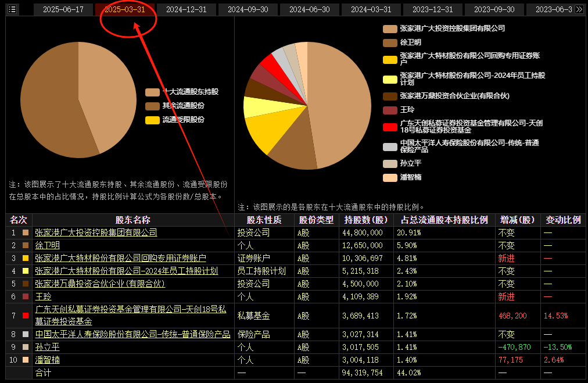This screenshot has width=588, height=383.
Task: Open link 张家港万鼎投资合伙企业(有限合伙)
Action: [x=100, y=284]
